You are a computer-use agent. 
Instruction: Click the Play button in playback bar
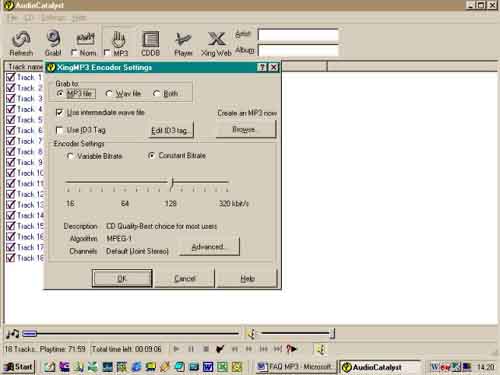click(x=177, y=349)
